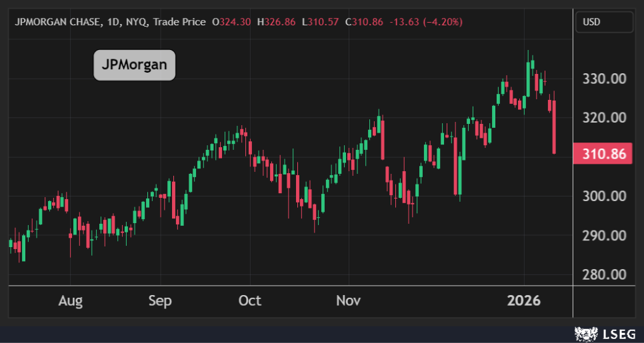Click the 280.00 price axis label
Image resolution: width=644 pixels, height=343 pixels.
coord(604,274)
